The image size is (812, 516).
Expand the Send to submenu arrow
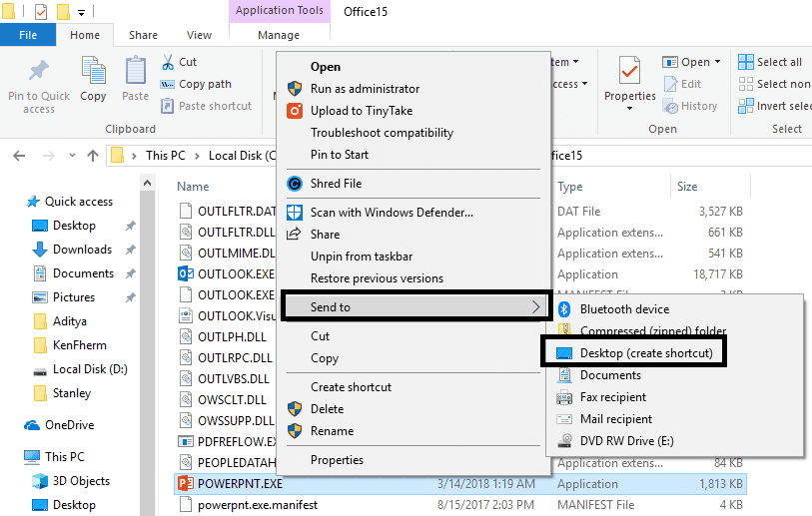(536, 307)
